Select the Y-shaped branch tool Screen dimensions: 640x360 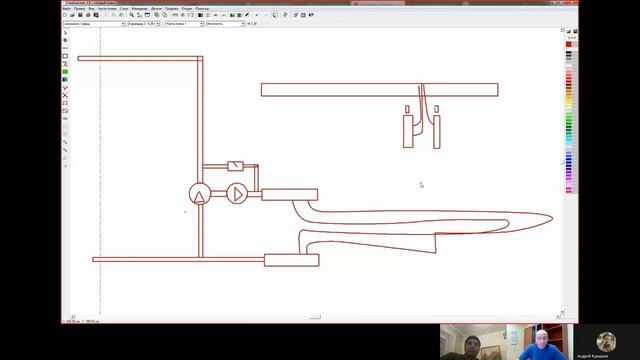point(65,88)
